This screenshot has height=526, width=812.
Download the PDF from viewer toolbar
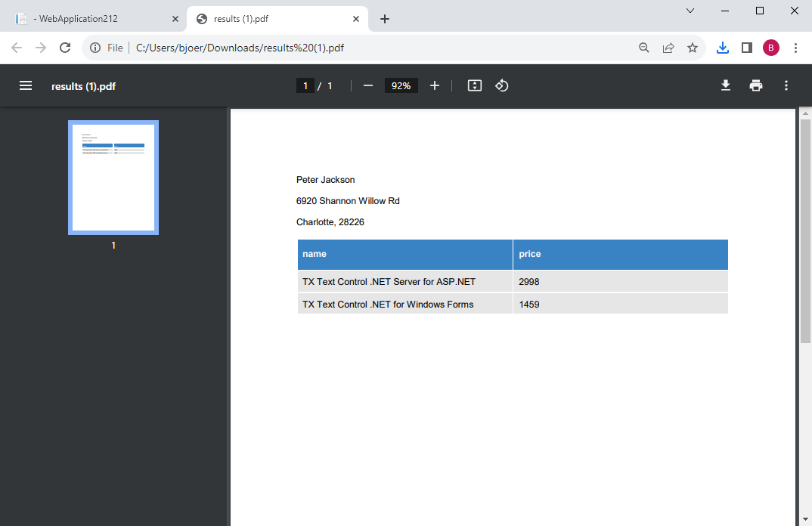click(726, 86)
